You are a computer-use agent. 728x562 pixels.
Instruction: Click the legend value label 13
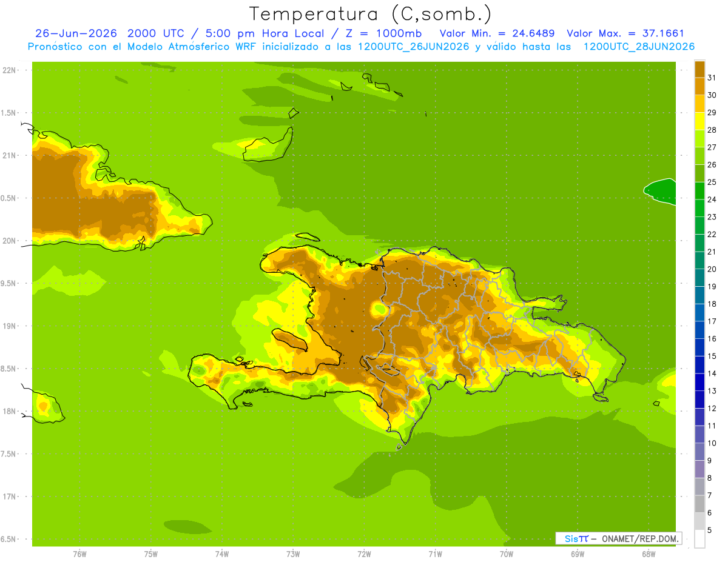(712, 391)
